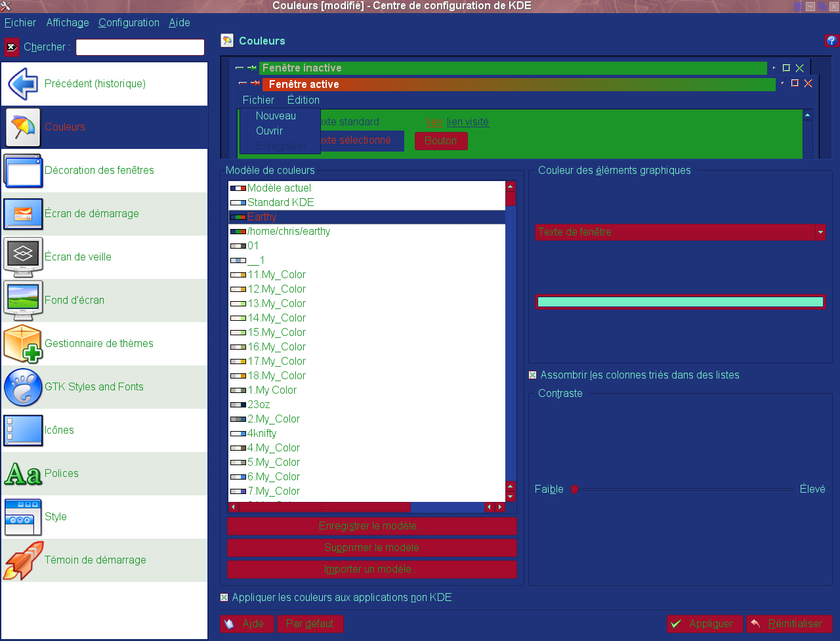Open the Aide menu

pyautogui.click(x=179, y=22)
